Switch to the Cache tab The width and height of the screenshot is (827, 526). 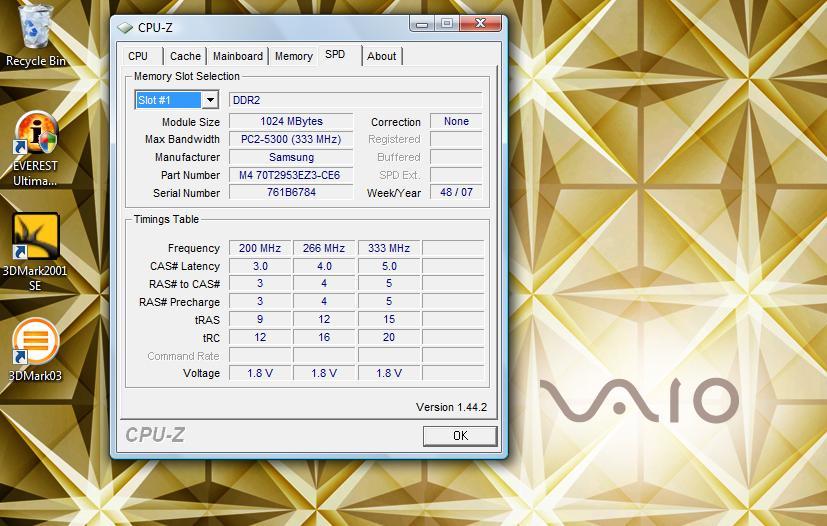coord(185,56)
